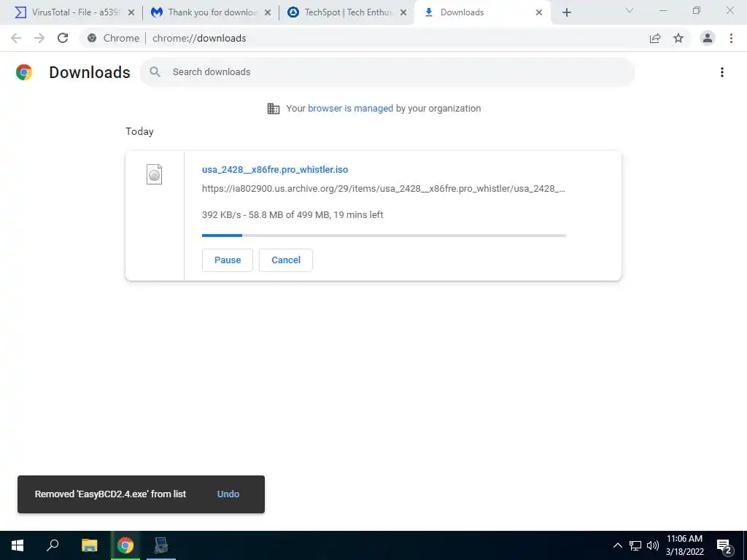Screen dimensions: 747x560
Task: Switch to the VirusTotal tab
Action: 74,12
